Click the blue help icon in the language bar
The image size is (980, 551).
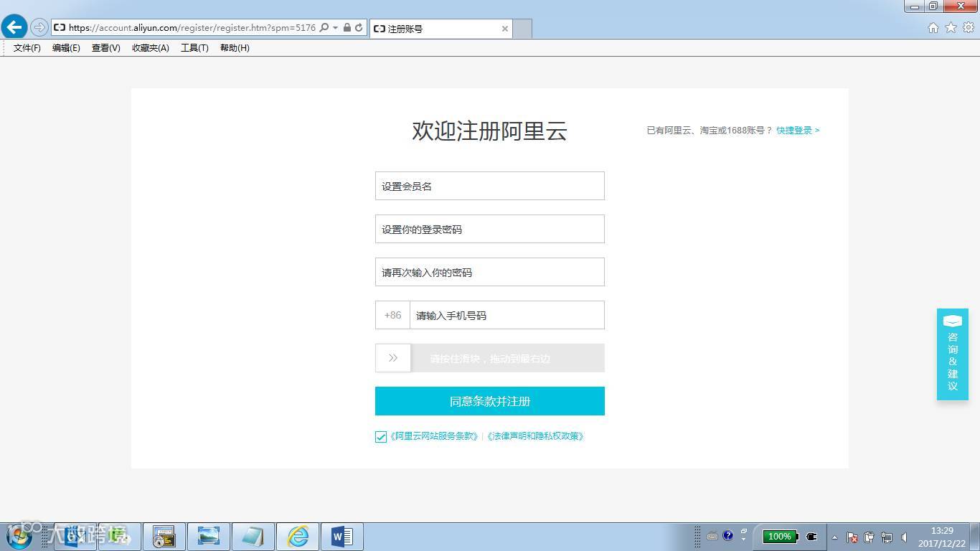[x=728, y=535]
